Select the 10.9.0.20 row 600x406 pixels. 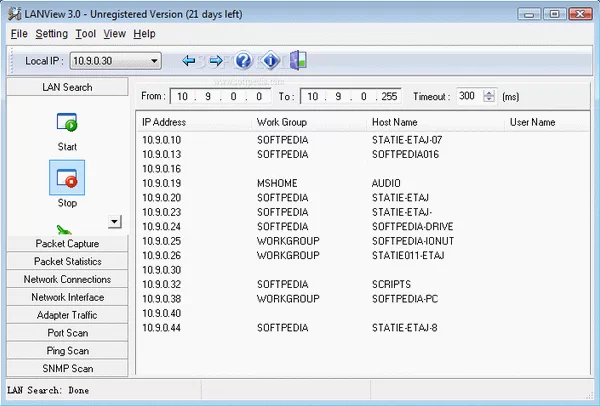363,198
